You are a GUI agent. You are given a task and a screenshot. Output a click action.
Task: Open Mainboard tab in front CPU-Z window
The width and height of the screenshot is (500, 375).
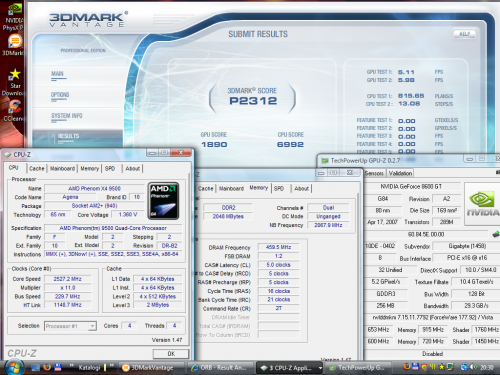tap(62, 169)
